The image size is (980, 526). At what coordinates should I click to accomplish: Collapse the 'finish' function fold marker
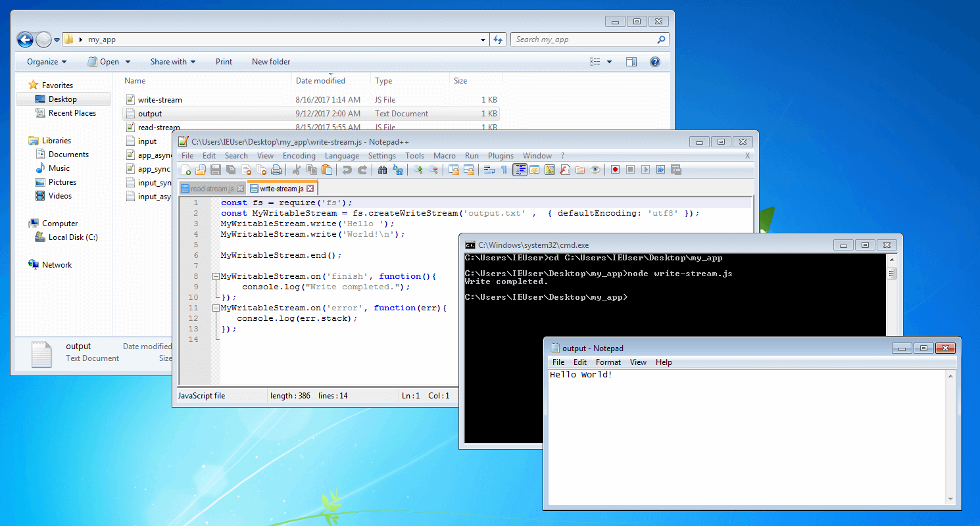[216, 276]
